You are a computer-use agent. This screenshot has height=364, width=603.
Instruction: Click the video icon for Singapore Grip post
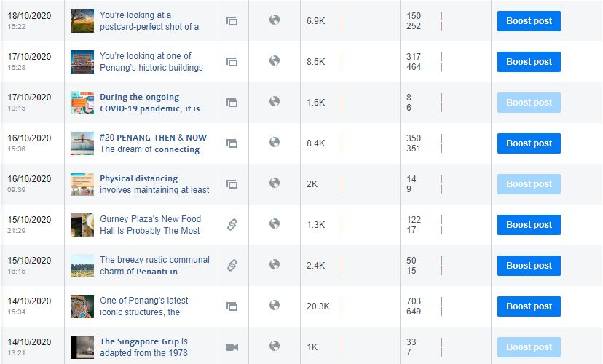tap(232, 347)
